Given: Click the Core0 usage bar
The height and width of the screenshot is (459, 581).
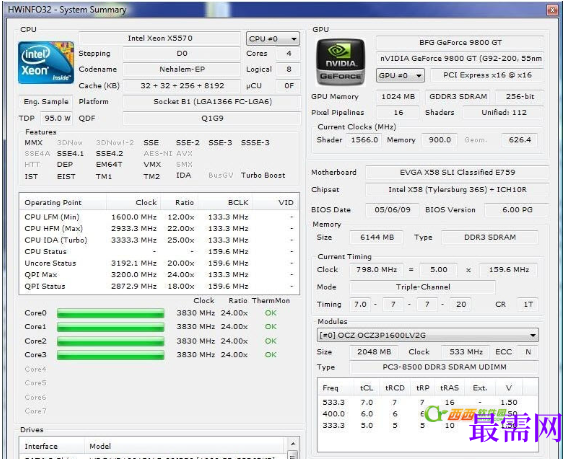Looking at the screenshot, I should tap(110, 313).
